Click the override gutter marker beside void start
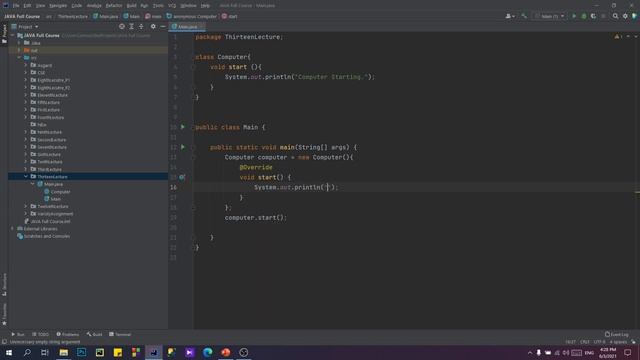Screen dimensions: 640x360 tap(182, 177)
